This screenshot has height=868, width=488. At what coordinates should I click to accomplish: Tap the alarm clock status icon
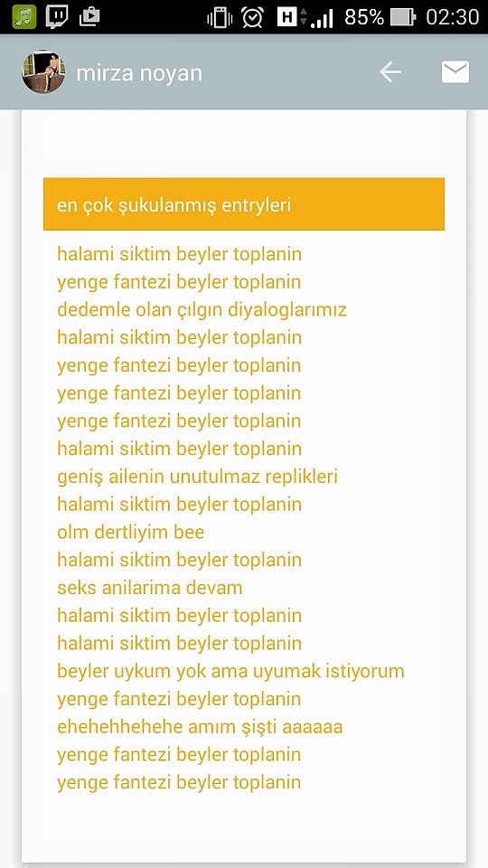(253, 18)
